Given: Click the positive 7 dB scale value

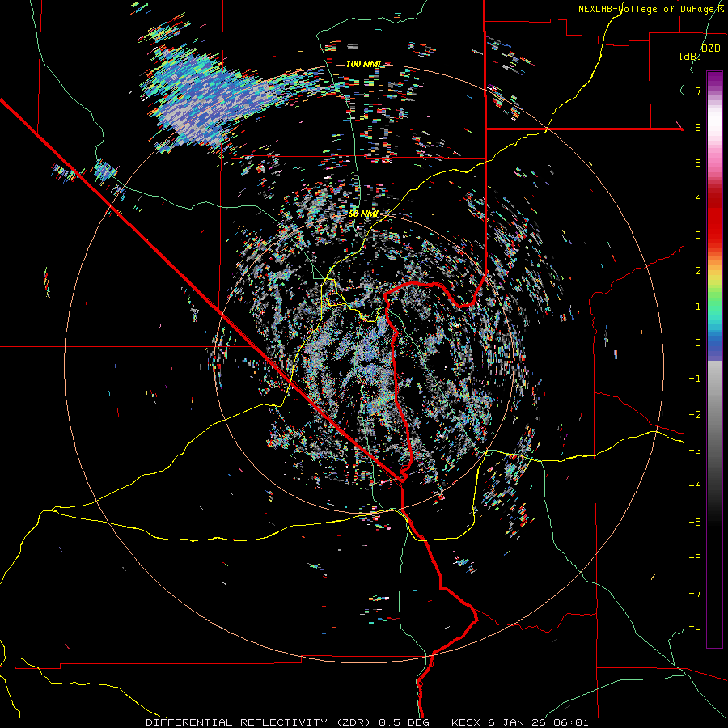Looking at the screenshot, I should coord(698,91).
